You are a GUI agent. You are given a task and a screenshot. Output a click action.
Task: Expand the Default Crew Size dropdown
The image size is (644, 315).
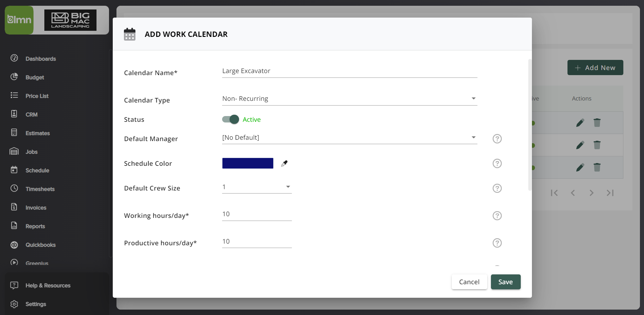click(x=257, y=187)
